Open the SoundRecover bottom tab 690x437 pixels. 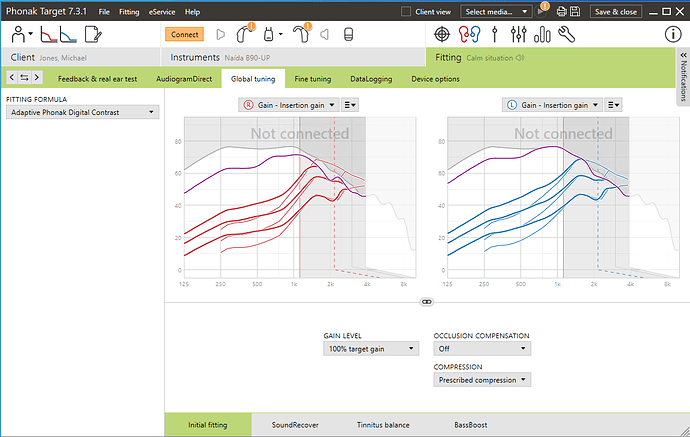tap(295, 425)
